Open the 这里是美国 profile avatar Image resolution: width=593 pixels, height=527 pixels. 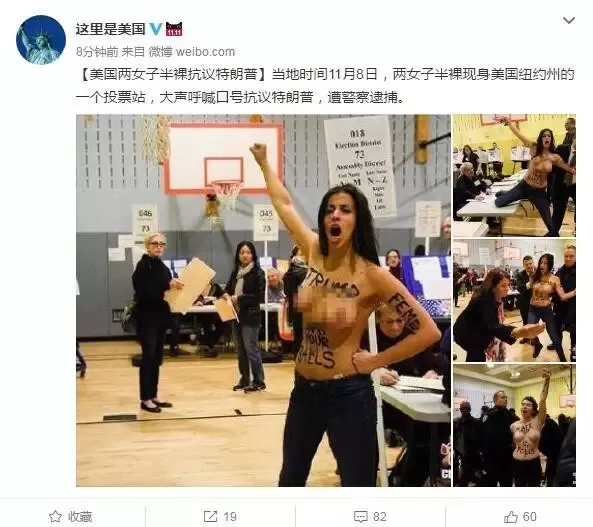coord(41,40)
